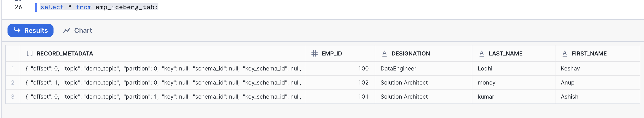644x118 pixels.
Task: Select row number 1 in results
Action: (x=13, y=69)
